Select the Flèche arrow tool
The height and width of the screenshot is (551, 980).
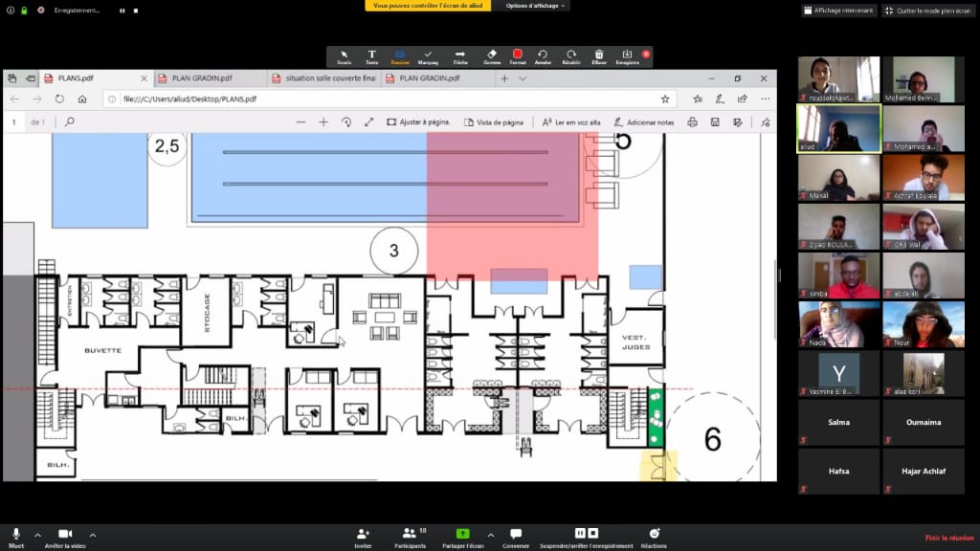click(459, 56)
